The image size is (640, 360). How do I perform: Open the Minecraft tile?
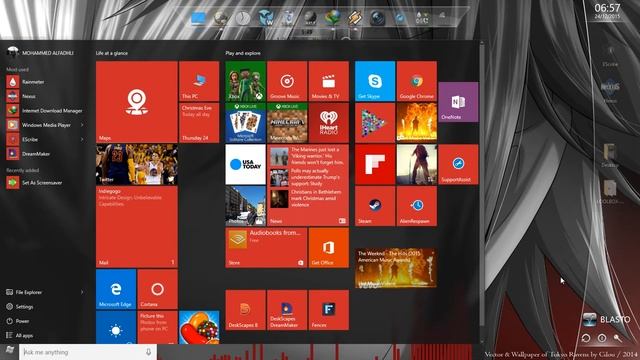(287, 122)
